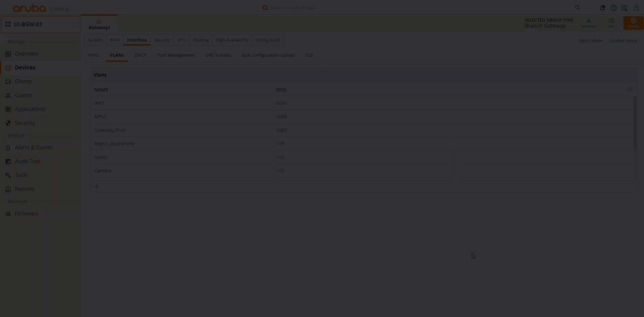Click the Guided Setup link
644x317 pixels.
click(x=623, y=41)
